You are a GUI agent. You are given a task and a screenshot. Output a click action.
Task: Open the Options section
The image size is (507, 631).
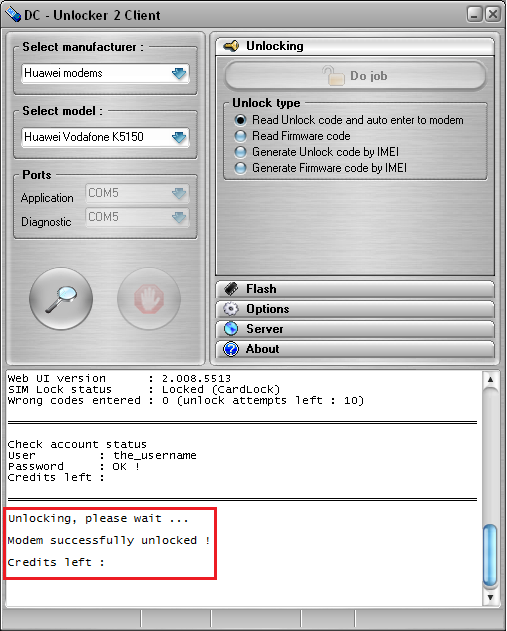tap(355, 309)
